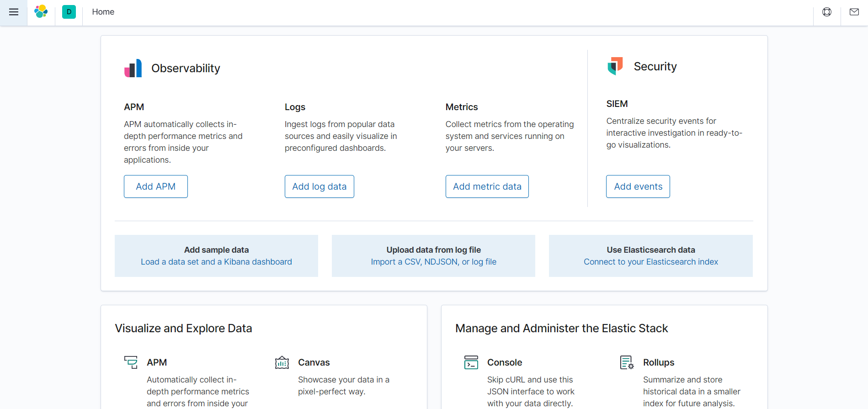Click the Console terminal icon
Viewport: 868px width, 409px height.
pyautogui.click(x=471, y=362)
